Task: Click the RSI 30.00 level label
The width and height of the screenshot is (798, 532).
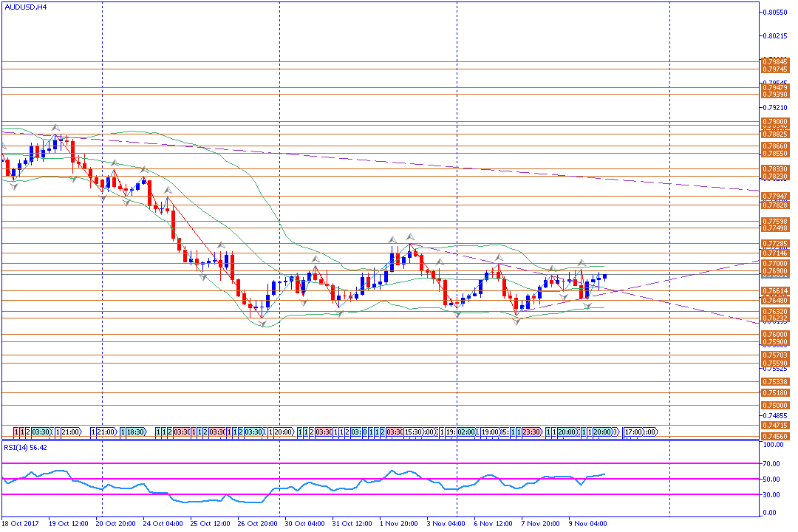Action: pos(773,494)
